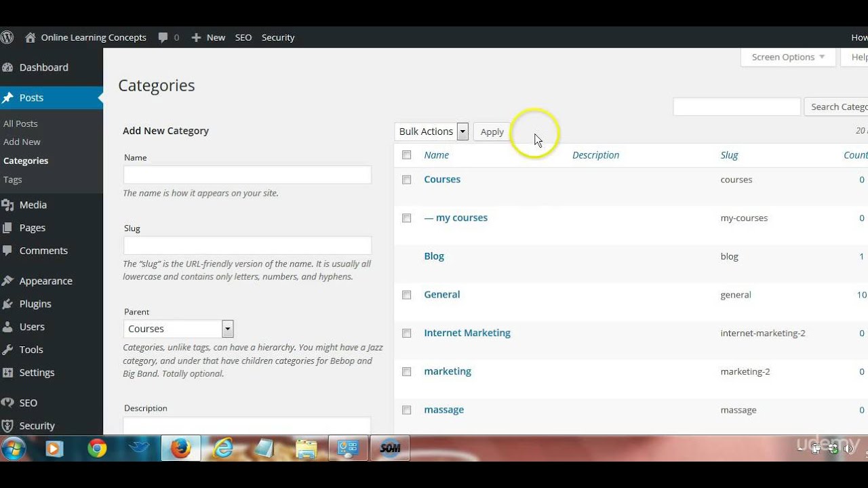Click the Tools wrench icon in sidebar
Image resolution: width=868 pixels, height=488 pixels.
coord(7,350)
